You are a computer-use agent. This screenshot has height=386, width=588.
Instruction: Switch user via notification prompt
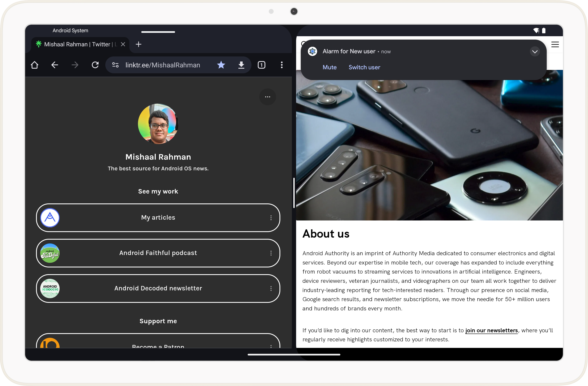[x=363, y=67]
